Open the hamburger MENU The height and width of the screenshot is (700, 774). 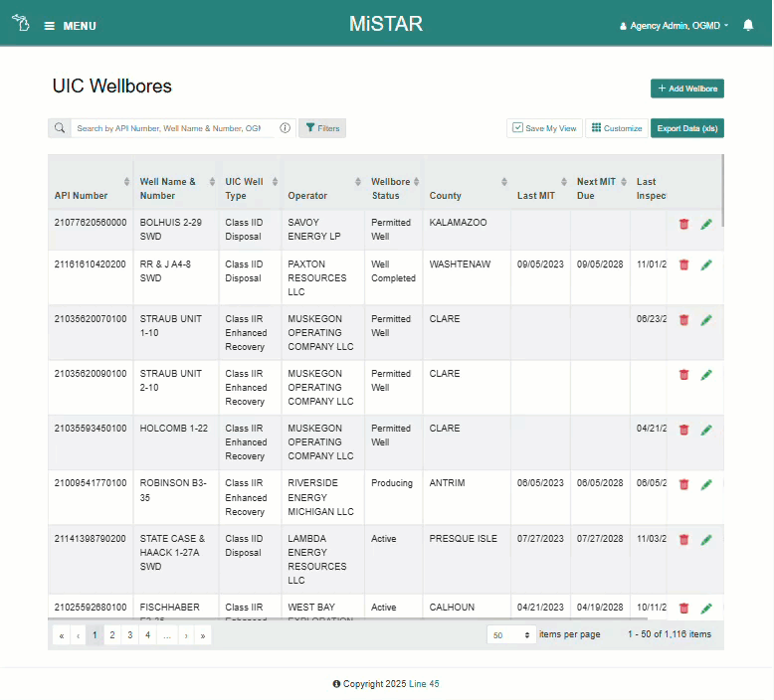point(70,26)
